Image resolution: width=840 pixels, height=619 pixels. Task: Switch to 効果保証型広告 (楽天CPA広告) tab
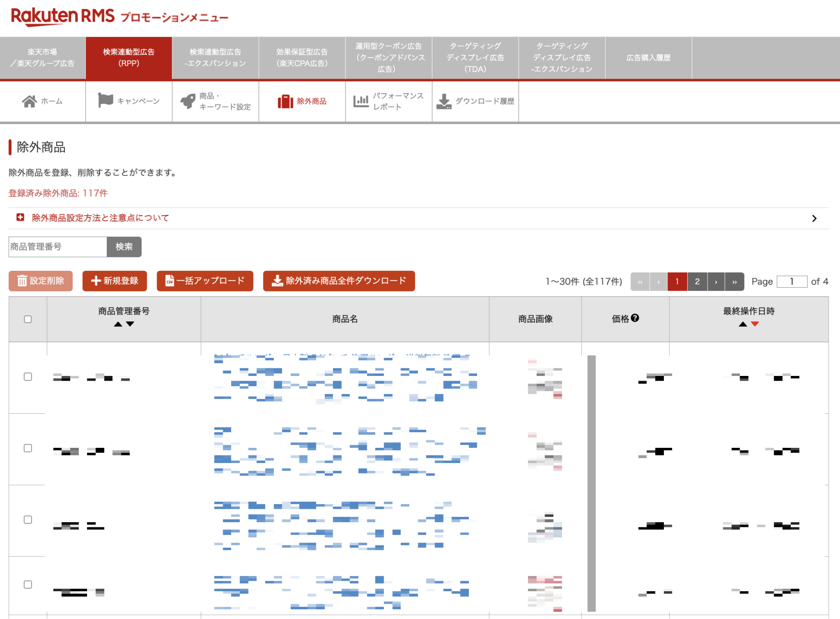point(302,58)
